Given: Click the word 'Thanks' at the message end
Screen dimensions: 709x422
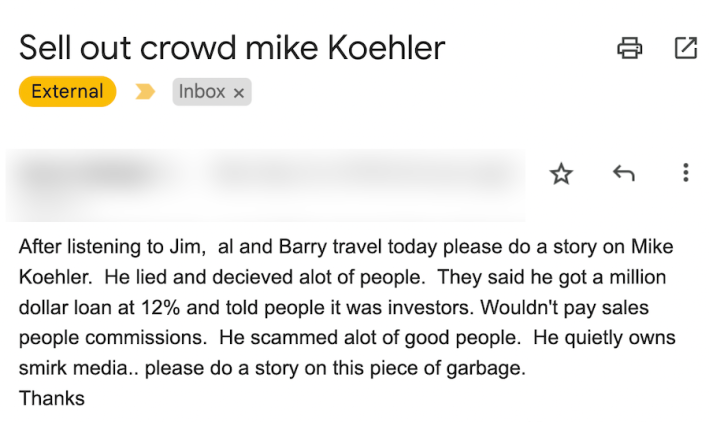Looking at the screenshot, I should (52, 398).
